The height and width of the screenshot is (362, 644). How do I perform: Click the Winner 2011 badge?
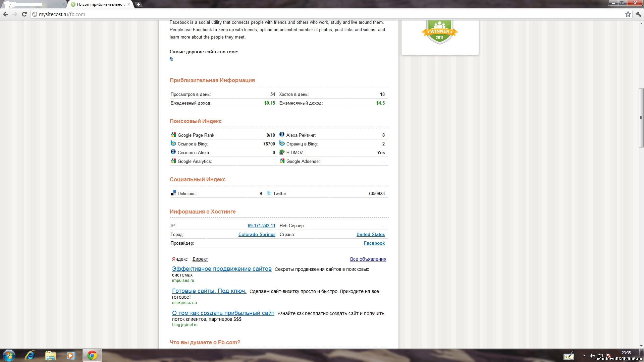point(440,32)
